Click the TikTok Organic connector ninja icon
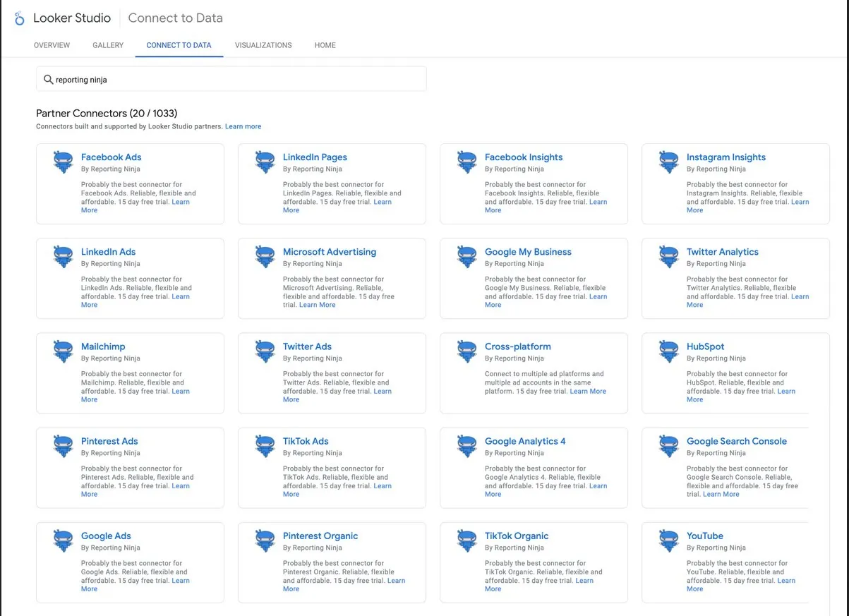The image size is (849, 616). (x=467, y=540)
